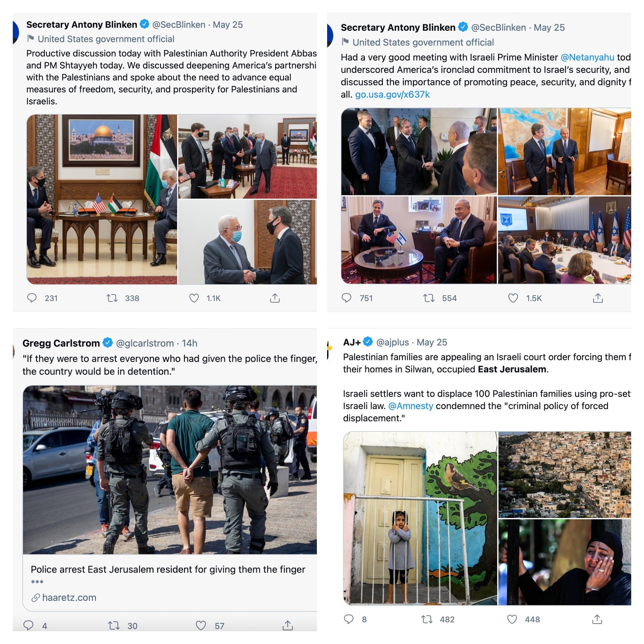This screenshot has width=644, height=644.
Task: Like the tweet with 1.1K likes
Action: (x=194, y=298)
